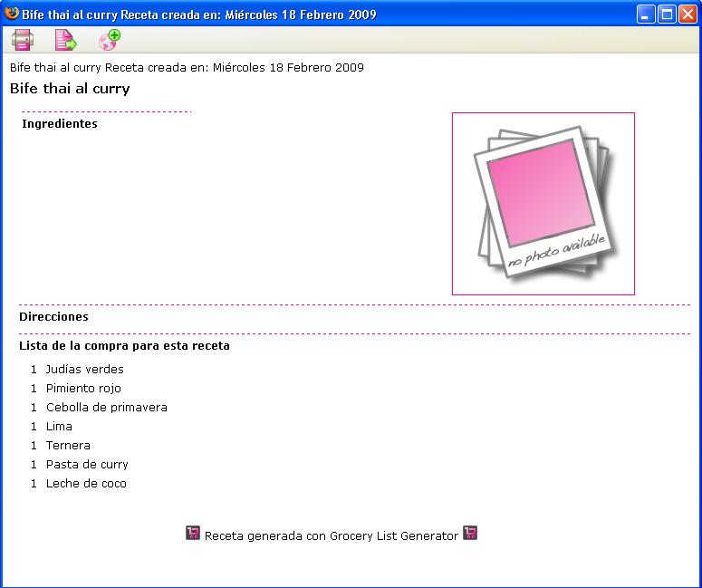Image resolution: width=702 pixels, height=588 pixels.
Task: Click the export recipe document icon
Action: pyautogui.click(x=66, y=40)
